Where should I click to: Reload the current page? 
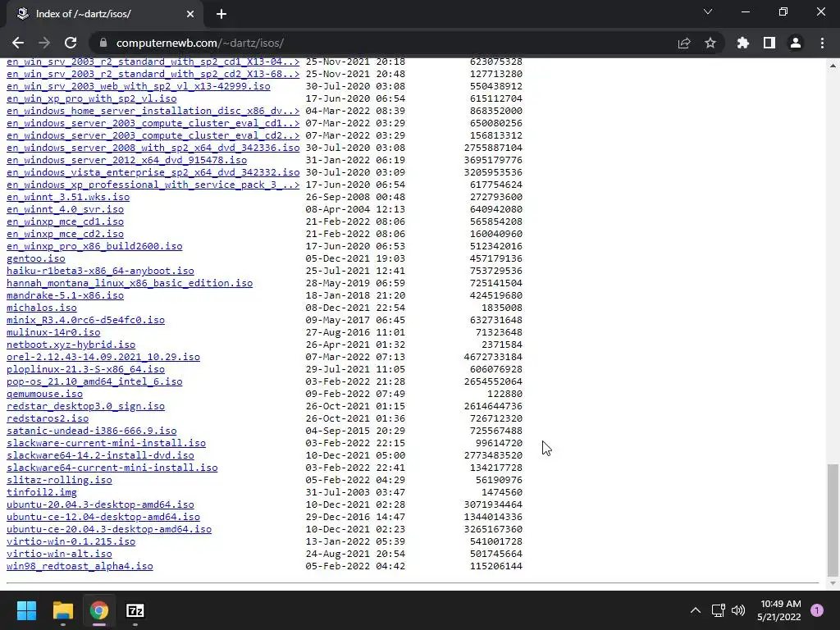pos(71,43)
